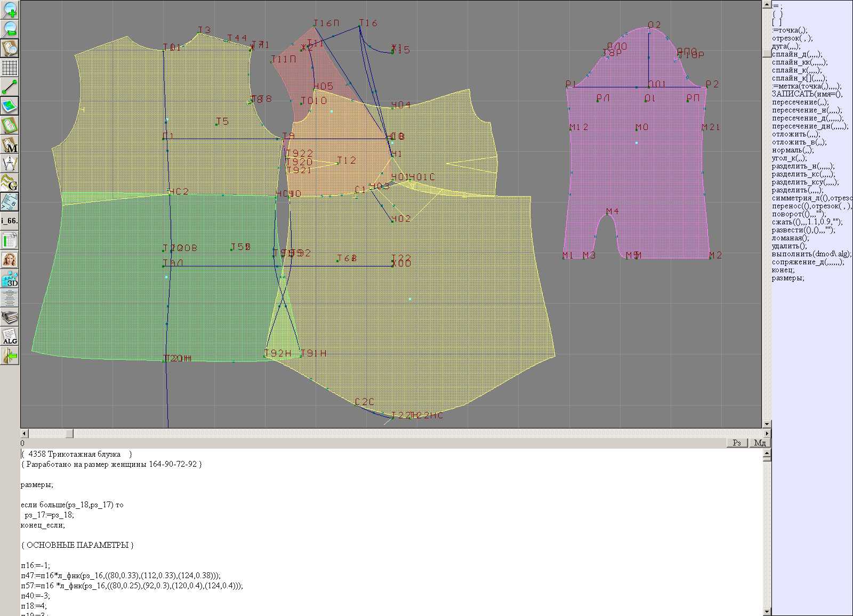The width and height of the screenshot is (853, 616).
Task: Click the 'i_66.' label button in sidebar
Action: [10, 221]
